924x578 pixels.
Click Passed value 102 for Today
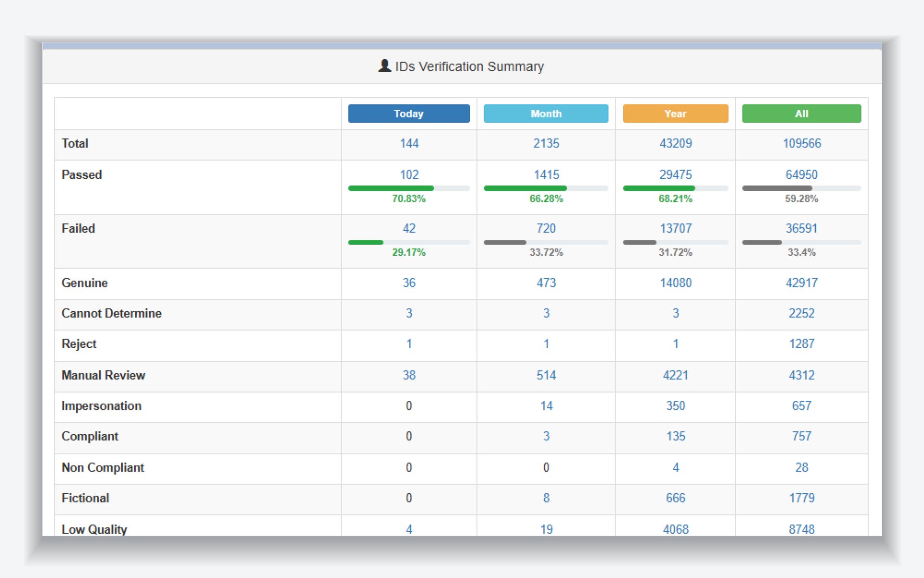(409, 175)
